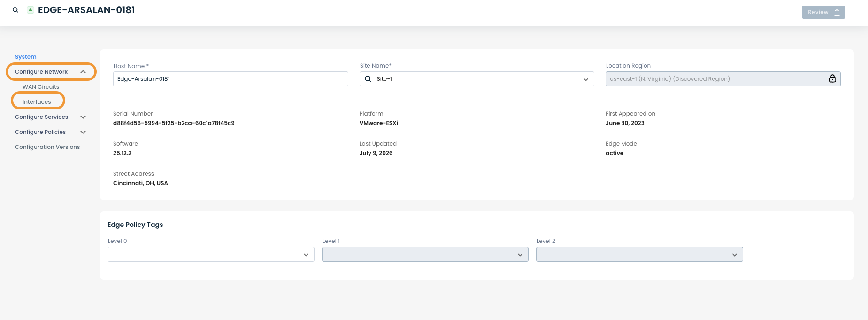Click the Last Updated date July 9, 2026

[376, 153]
